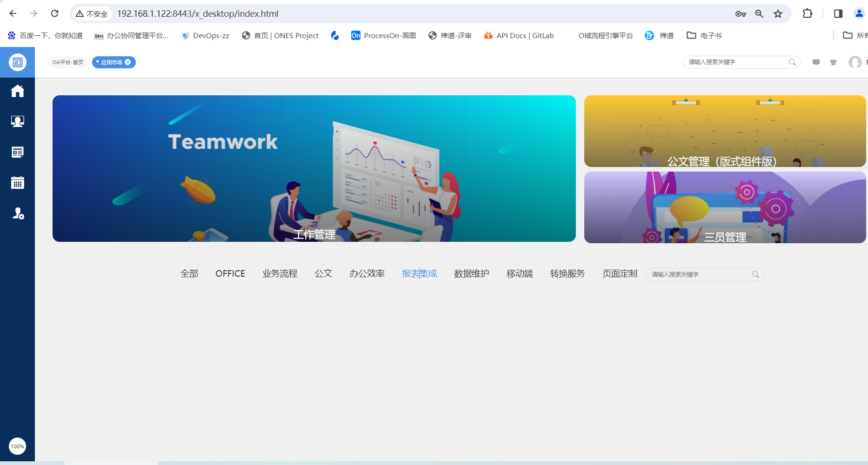Select the OFFICE category tab
The image size is (868, 465).
pyautogui.click(x=230, y=274)
